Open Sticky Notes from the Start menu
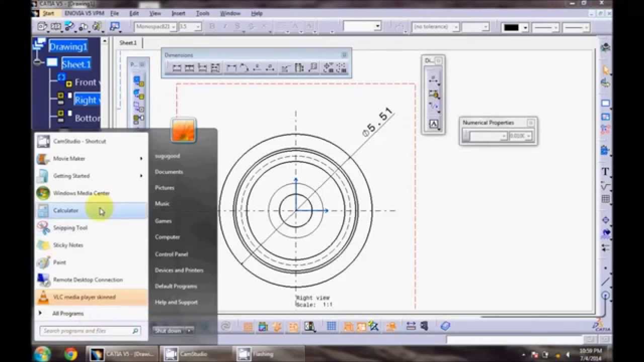Viewport: 644px width, 362px height. (91, 245)
